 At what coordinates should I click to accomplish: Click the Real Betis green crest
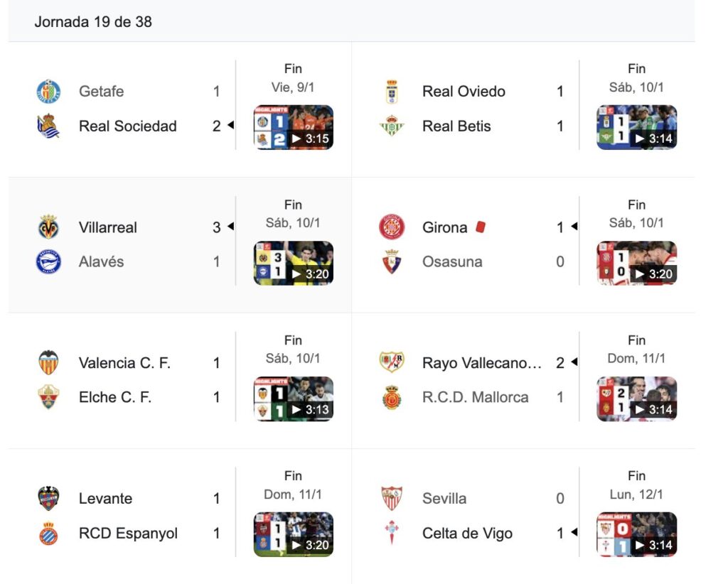pos(392,126)
